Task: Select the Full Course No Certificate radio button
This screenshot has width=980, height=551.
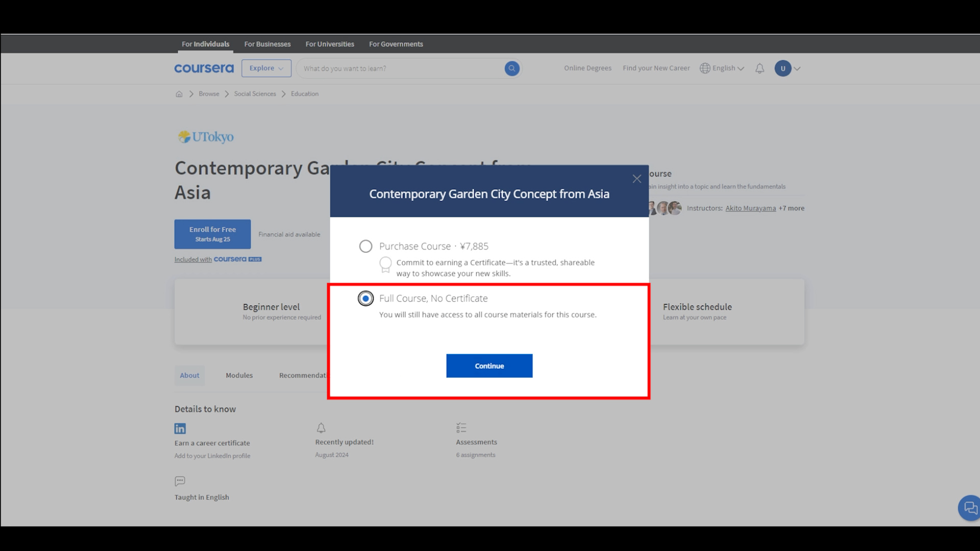Action: [365, 298]
